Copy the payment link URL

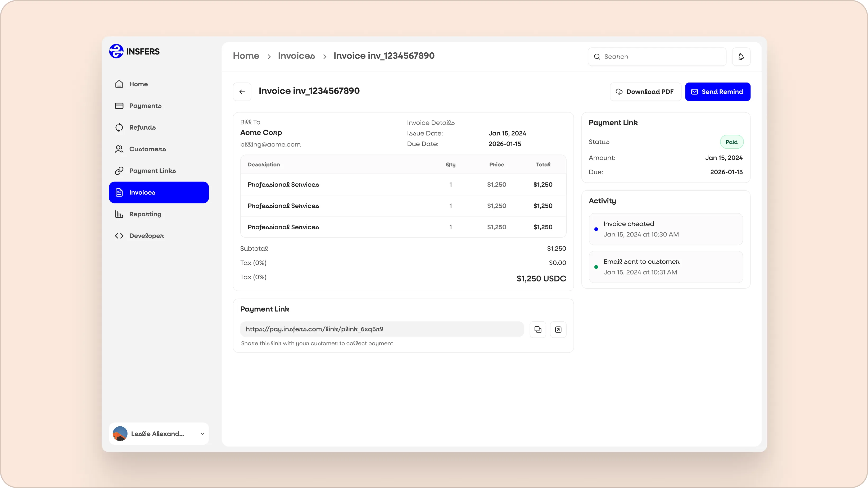538,329
